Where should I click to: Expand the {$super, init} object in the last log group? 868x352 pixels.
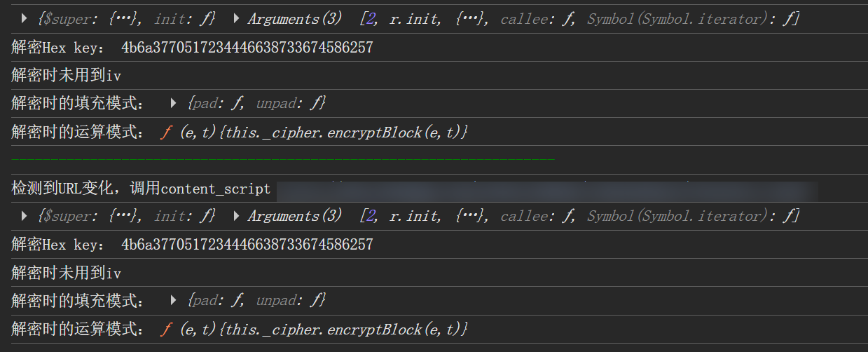25,216
